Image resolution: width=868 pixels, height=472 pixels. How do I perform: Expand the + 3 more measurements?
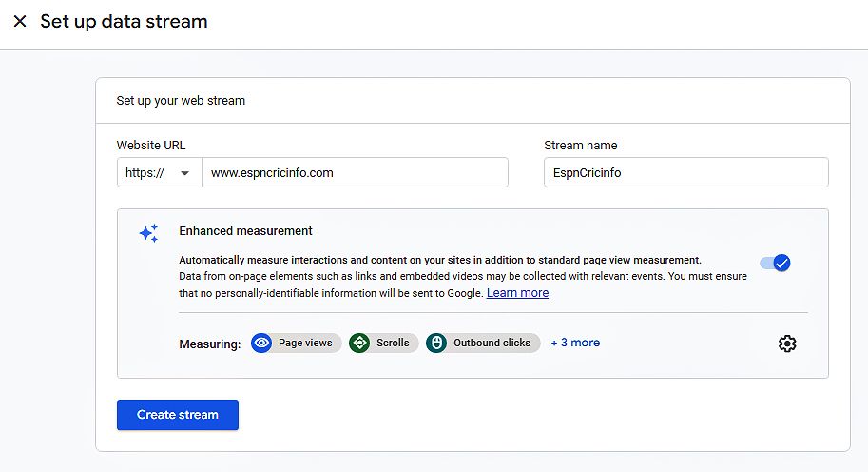coord(575,343)
